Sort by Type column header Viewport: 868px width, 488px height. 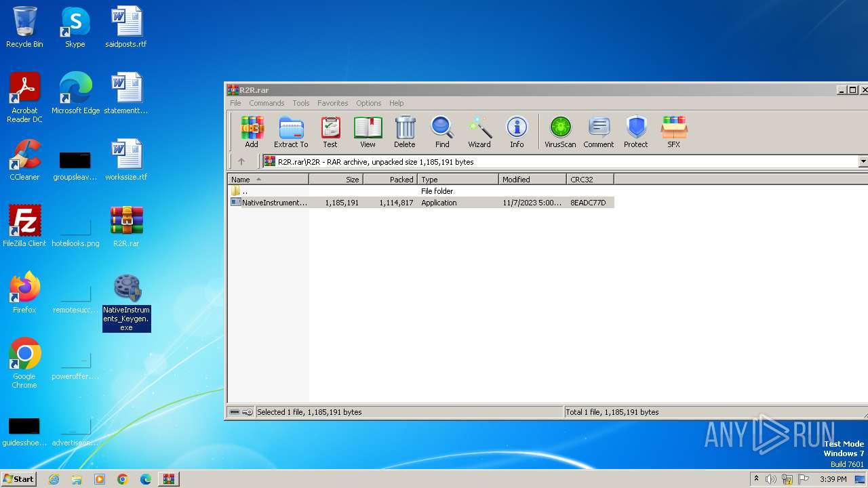tap(458, 180)
